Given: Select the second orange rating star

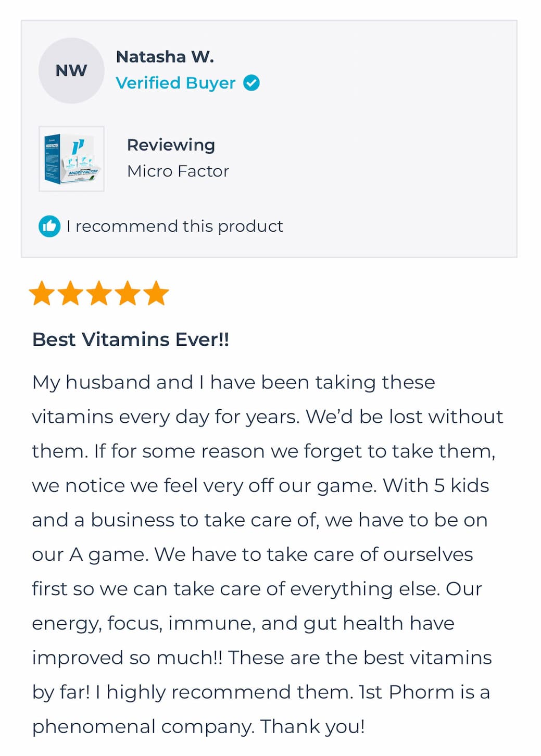Looking at the screenshot, I should click(x=70, y=293).
